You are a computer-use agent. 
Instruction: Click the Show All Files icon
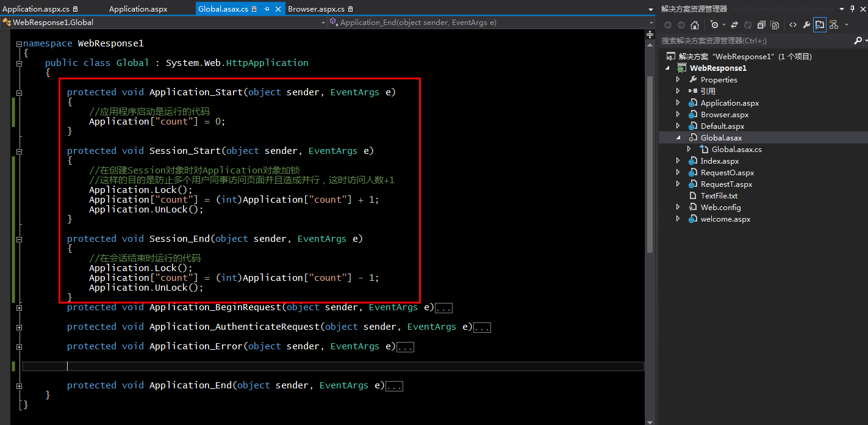coord(775,25)
